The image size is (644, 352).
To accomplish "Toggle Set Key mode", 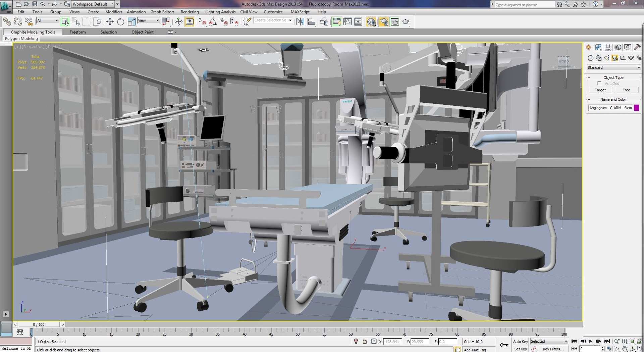I will tap(520, 349).
